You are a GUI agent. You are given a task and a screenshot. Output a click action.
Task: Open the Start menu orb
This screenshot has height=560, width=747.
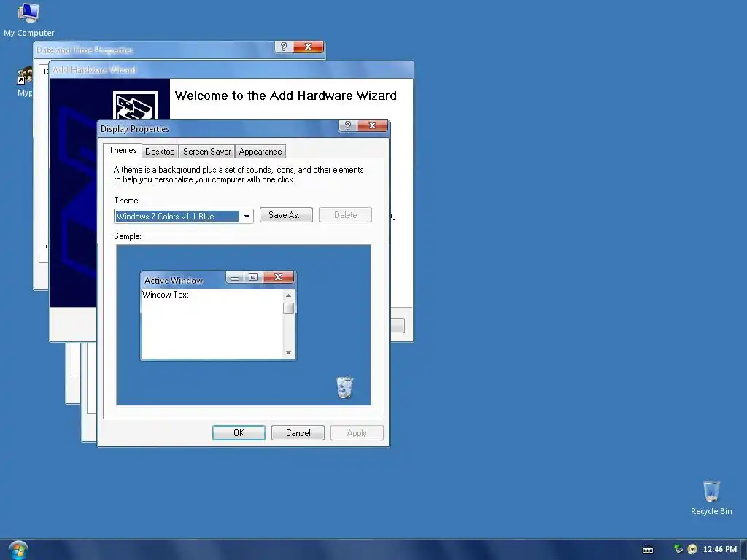tap(18, 551)
